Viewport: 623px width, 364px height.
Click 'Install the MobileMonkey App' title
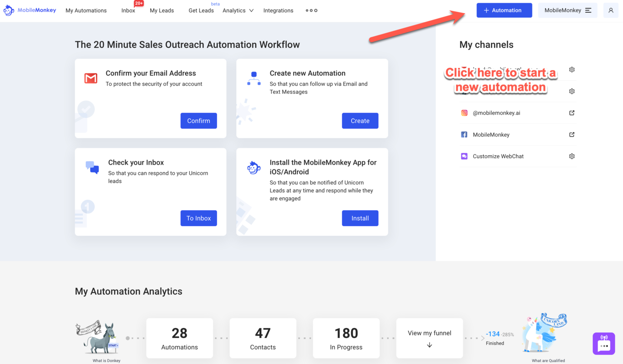click(323, 167)
